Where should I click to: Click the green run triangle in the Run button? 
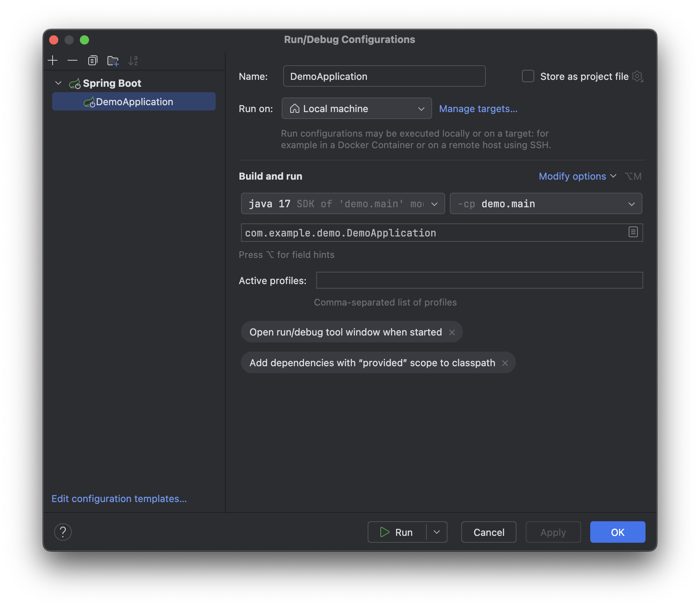(385, 532)
